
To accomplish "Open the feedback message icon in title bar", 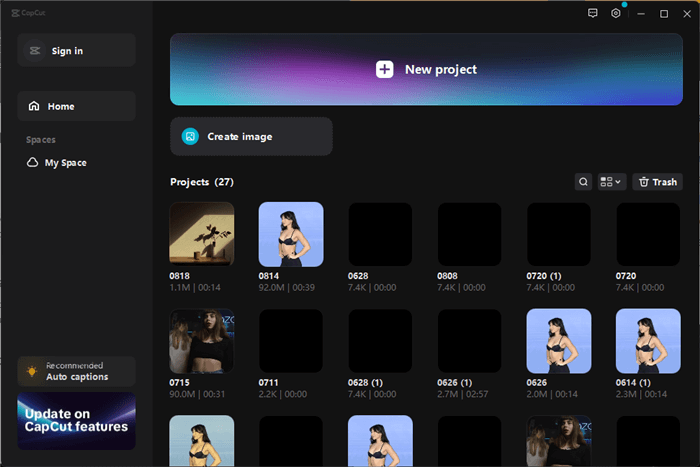I will [x=593, y=14].
